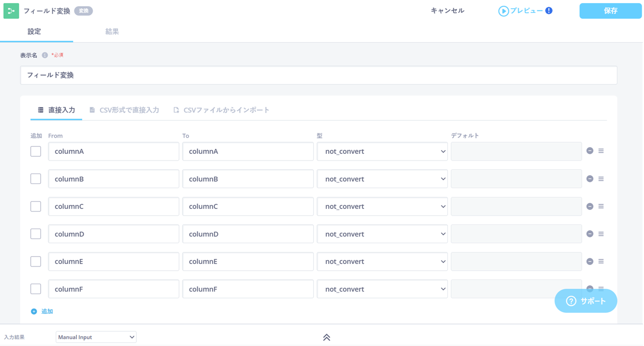The height and width of the screenshot is (346, 644).
Task: Open the 型 dropdown for columnB
Action: (x=382, y=179)
